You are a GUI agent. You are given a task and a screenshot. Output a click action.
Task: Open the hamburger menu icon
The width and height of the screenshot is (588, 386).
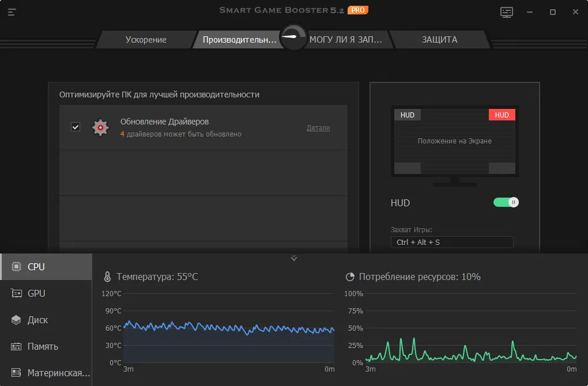(12, 12)
